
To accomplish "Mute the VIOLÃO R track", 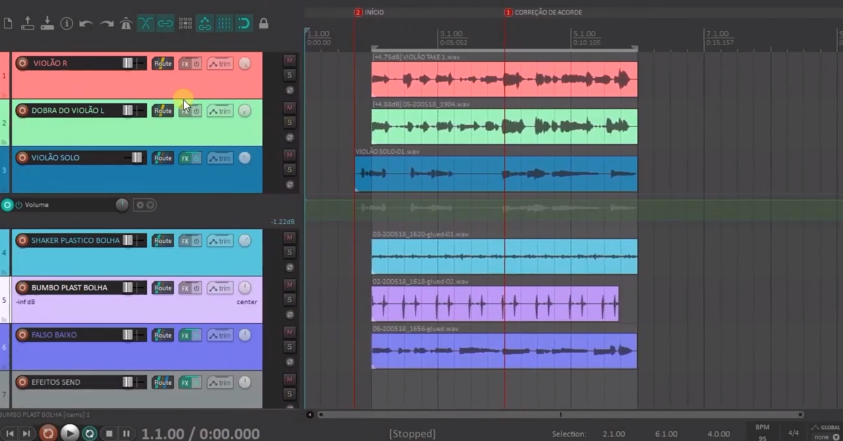I will 289,60.
